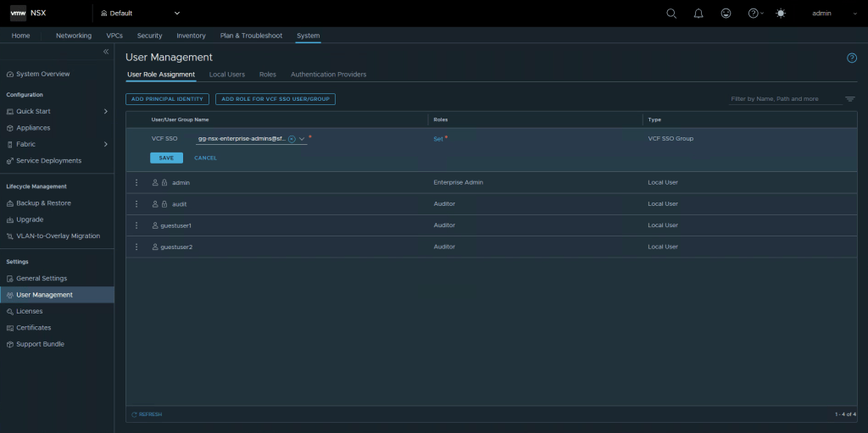Click the feedback smiley face icon
Image resolution: width=868 pixels, height=433 pixels.
(x=726, y=14)
